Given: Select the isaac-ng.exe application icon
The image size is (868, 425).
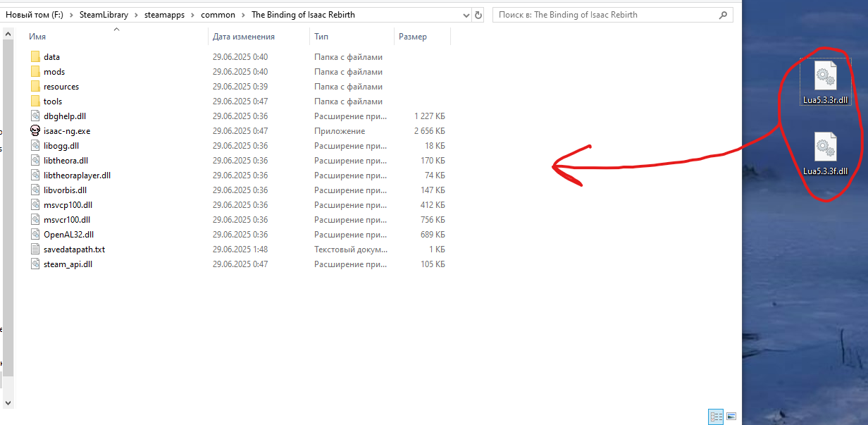Looking at the screenshot, I should coord(36,130).
